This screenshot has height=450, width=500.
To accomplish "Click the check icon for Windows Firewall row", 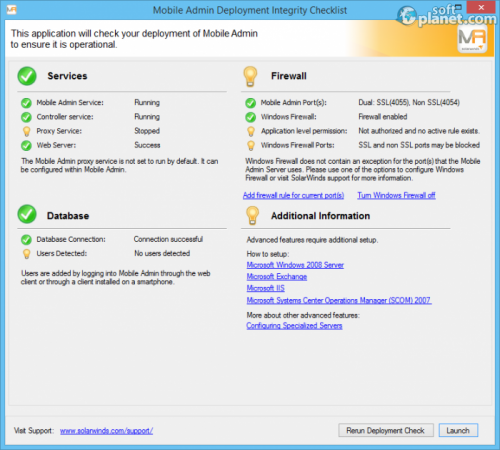I will [251, 117].
